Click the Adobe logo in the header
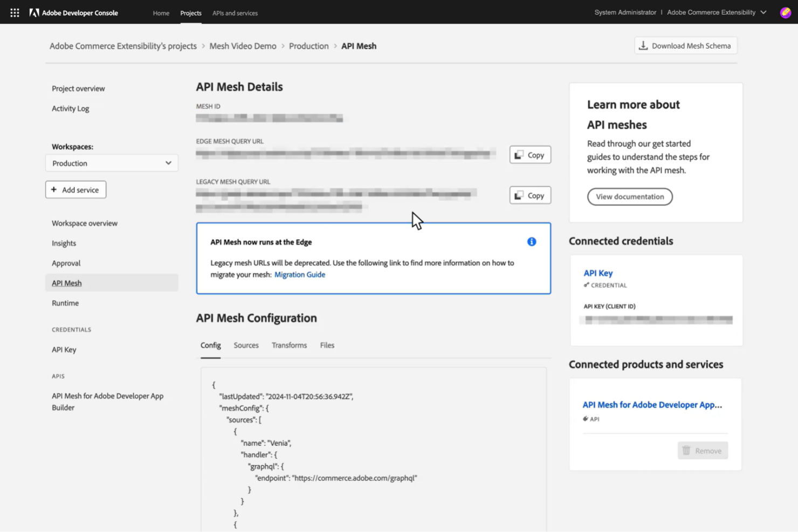Viewport: 798px width, 532px height. (33, 12)
